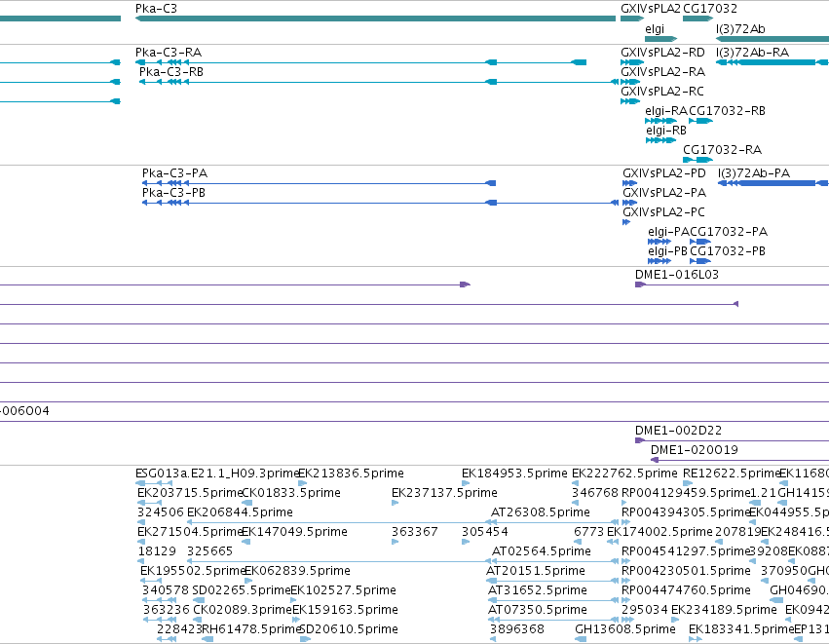
Task: Click the GXIVsPLA2 gene label
Action: coord(651,9)
